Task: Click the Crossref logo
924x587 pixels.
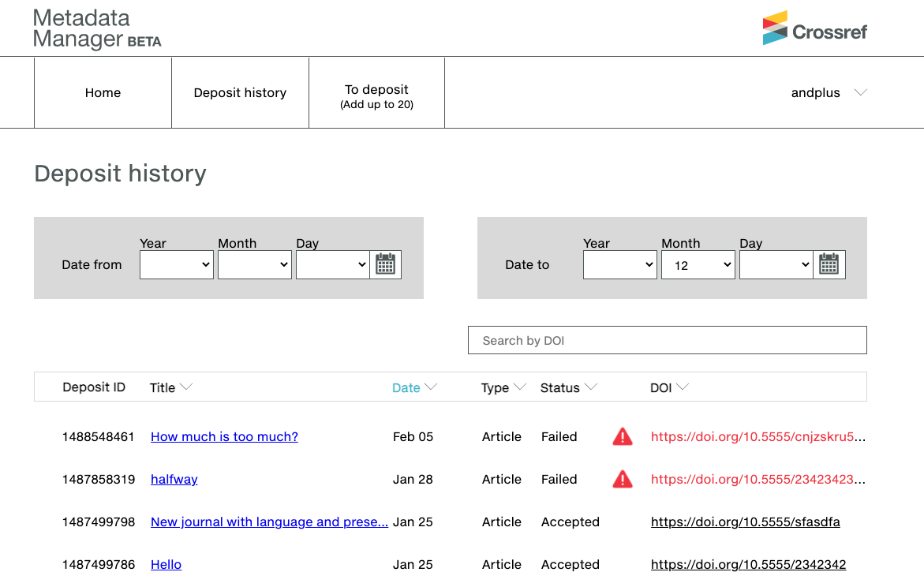Action: point(815,28)
